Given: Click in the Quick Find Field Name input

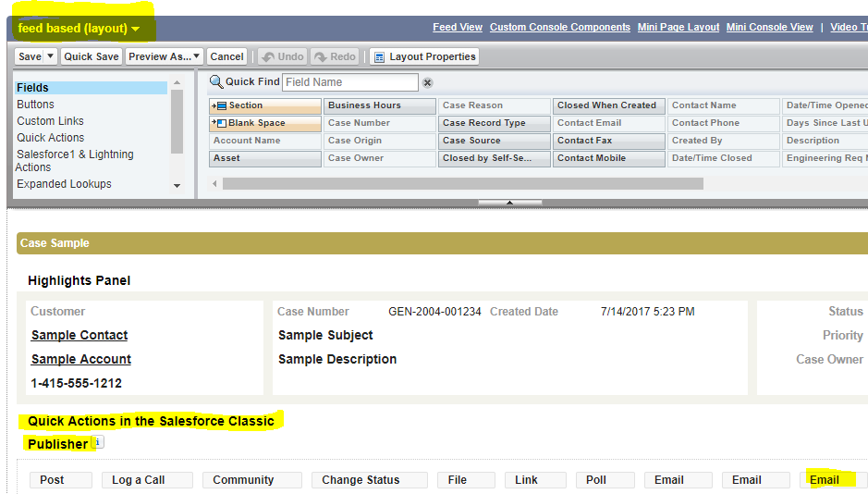Looking at the screenshot, I should [350, 82].
